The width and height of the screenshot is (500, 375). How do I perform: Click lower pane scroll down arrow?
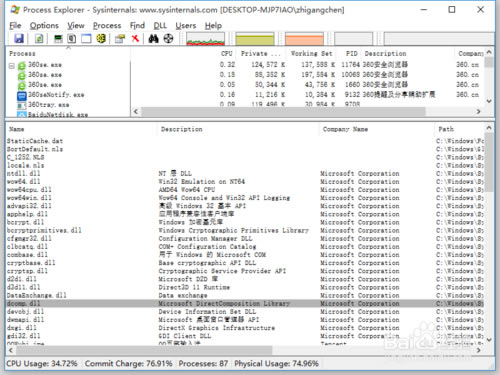point(489,340)
